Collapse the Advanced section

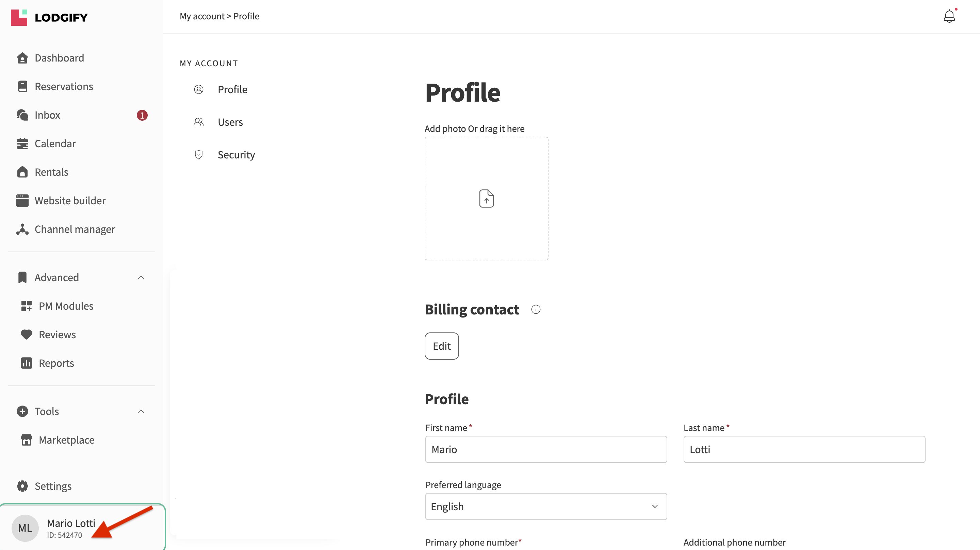click(x=141, y=277)
